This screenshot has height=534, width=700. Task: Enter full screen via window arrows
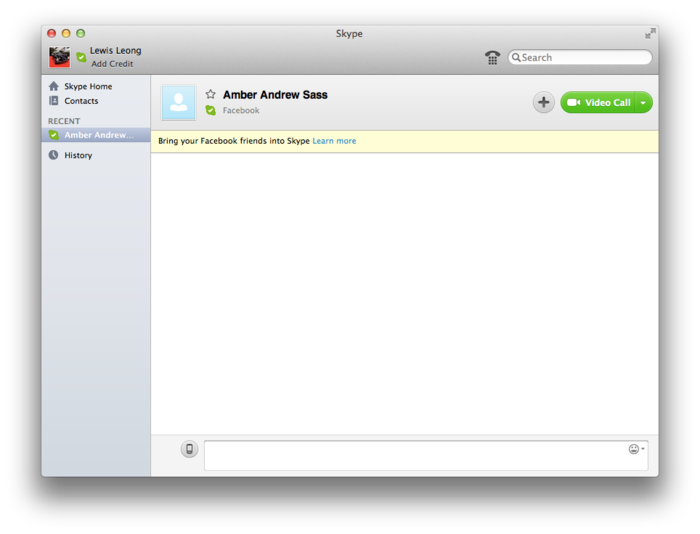[x=650, y=33]
